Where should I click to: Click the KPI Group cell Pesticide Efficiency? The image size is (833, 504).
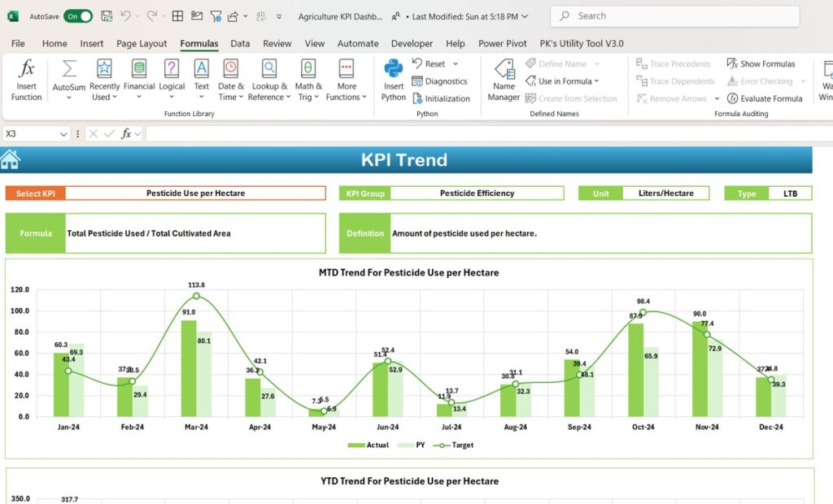point(477,193)
